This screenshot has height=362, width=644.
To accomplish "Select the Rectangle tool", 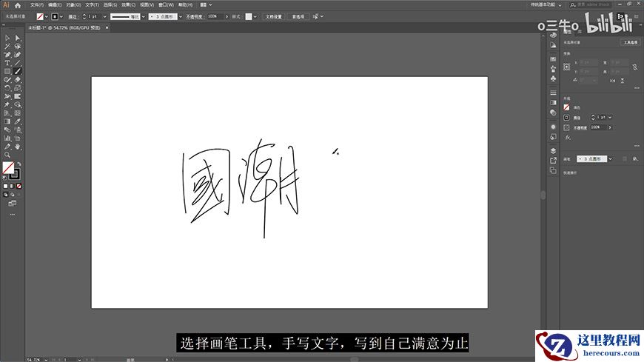I will 7,71.
